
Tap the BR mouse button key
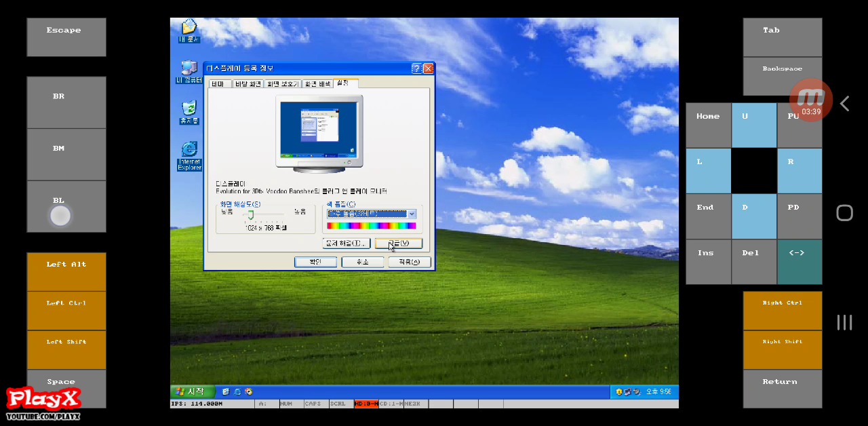click(x=66, y=102)
